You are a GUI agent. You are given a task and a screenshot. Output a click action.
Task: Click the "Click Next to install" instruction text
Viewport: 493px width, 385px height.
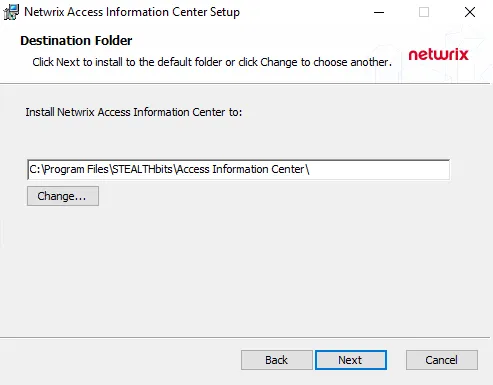tap(212, 62)
